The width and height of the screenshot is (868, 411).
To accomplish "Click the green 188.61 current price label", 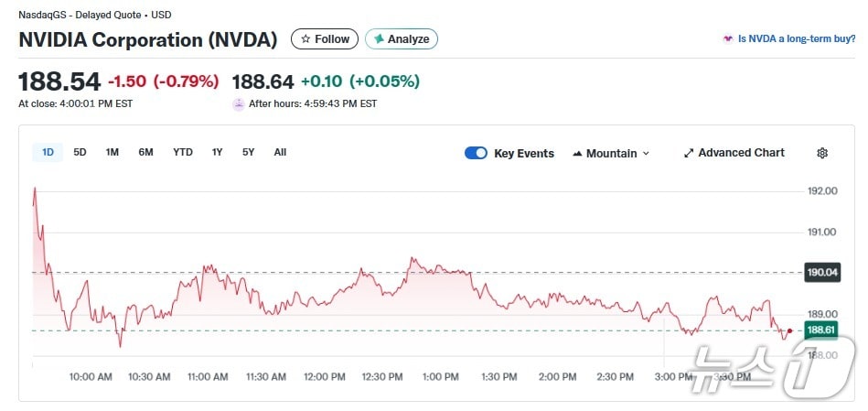I will point(821,330).
